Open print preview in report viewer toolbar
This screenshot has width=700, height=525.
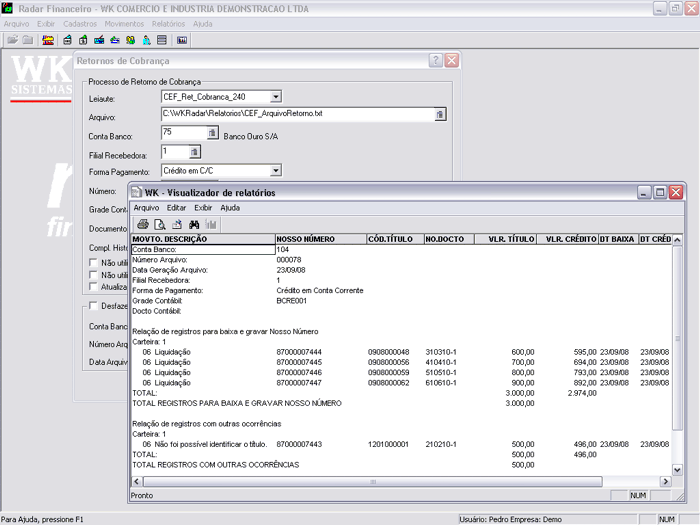[x=160, y=225]
